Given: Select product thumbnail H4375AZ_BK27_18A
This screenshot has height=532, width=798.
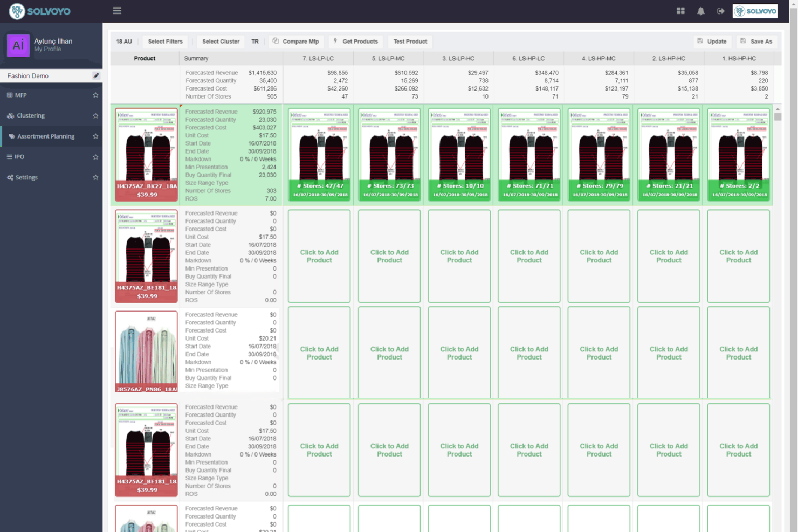Looking at the screenshot, I should pos(146,155).
